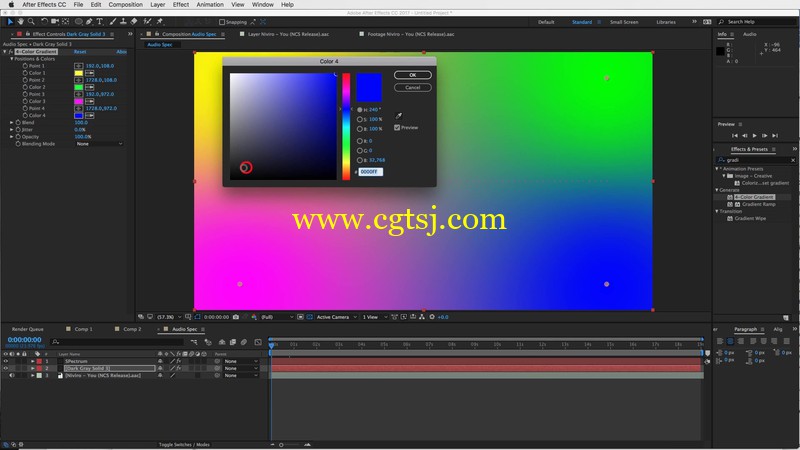
Task: Select the Zoom magnifier tool
Action: 31,21
